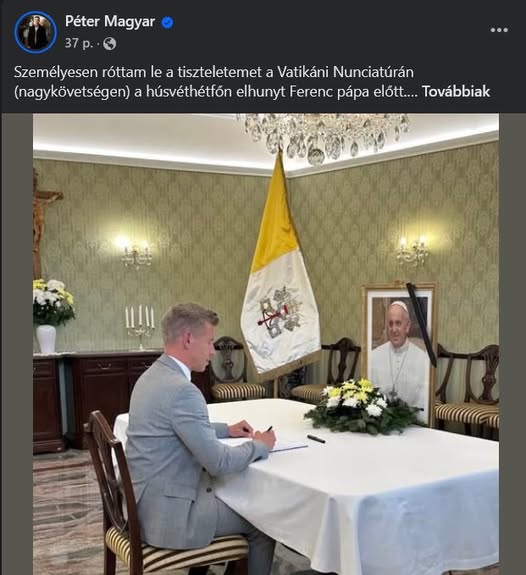The height and width of the screenshot is (575, 526).
Task: Click the right wall sconce lamp
Action: click(x=412, y=251)
